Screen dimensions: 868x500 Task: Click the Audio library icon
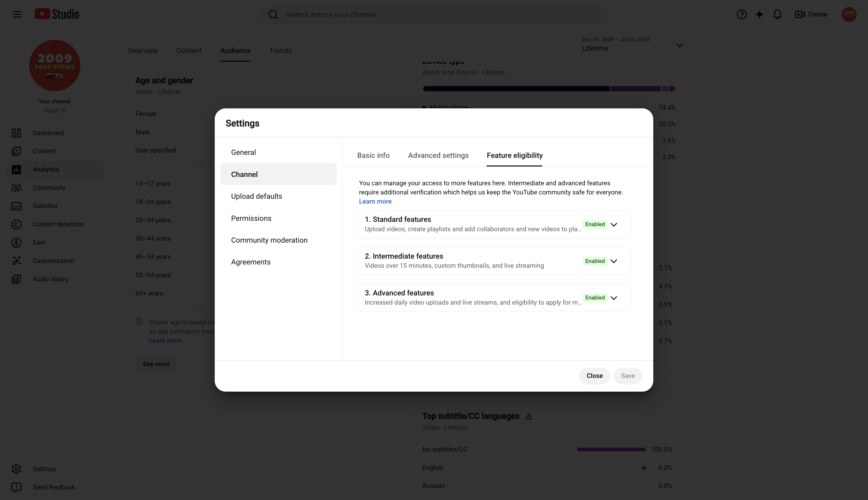tap(16, 279)
